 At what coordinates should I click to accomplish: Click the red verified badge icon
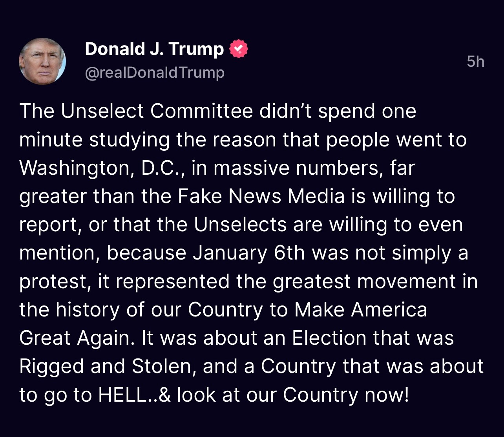point(238,49)
